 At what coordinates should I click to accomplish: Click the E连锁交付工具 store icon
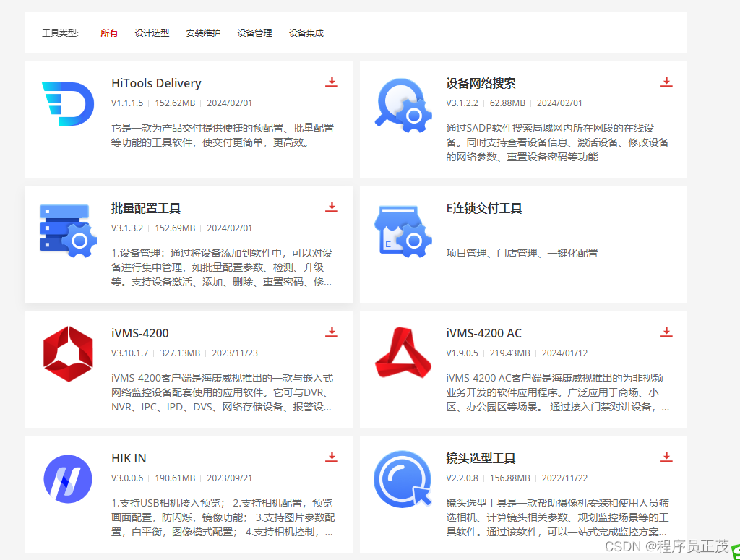(x=403, y=231)
